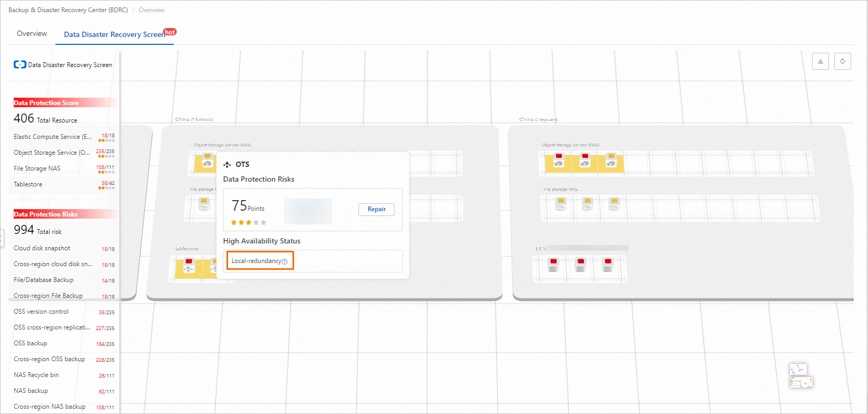868x414 pixels.
Task: Open the upper minimap thumbnail
Action: pos(798,369)
